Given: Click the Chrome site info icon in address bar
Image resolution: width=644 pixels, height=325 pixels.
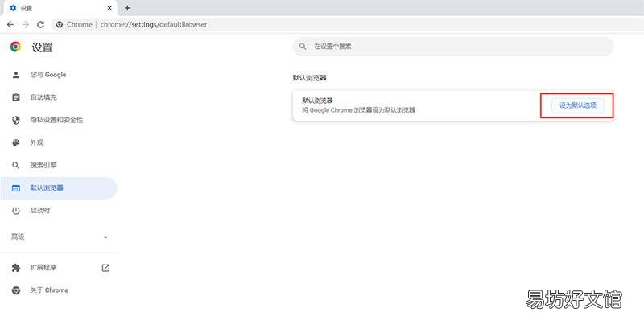Looking at the screenshot, I should [60, 25].
